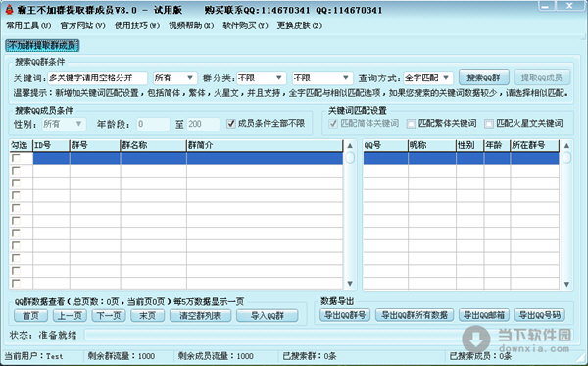Click the 导入QQ群 button
This screenshot has width=588, height=366.
pyautogui.click(x=267, y=316)
